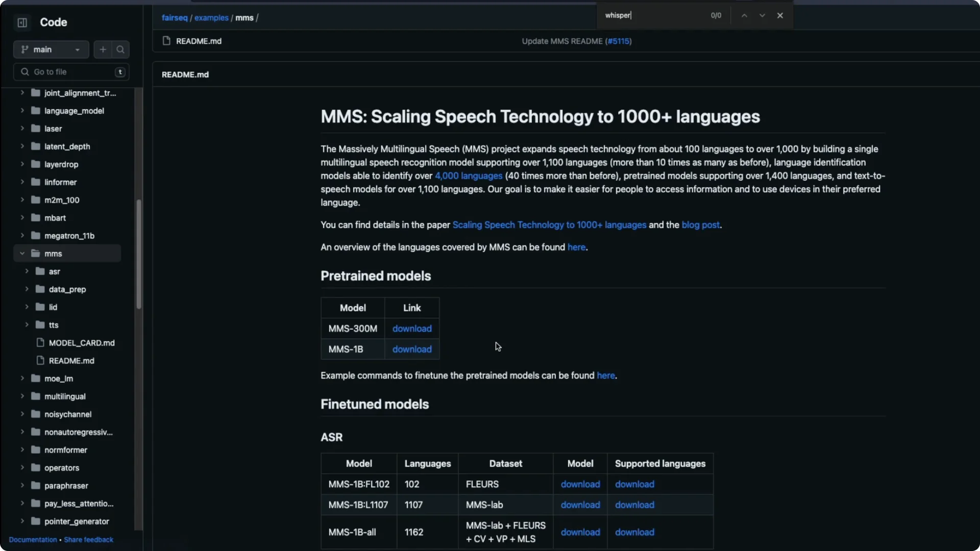Open commit link #5115
This screenshot has width=980, height=551.
pyautogui.click(x=619, y=41)
